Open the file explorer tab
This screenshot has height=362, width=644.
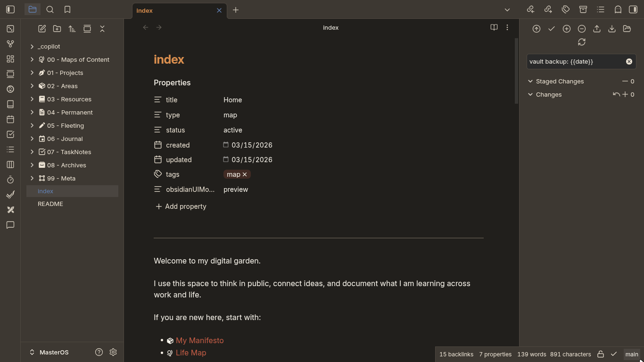[x=33, y=9]
